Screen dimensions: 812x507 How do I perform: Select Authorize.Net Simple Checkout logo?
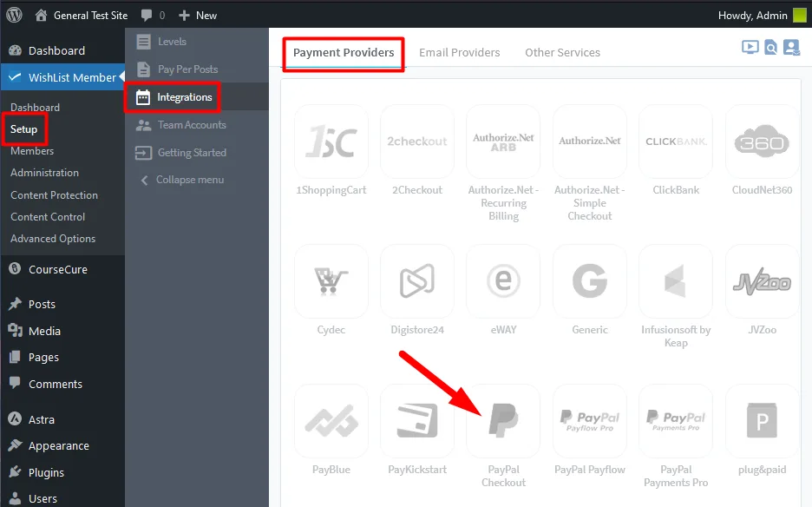tap(590, 142)
